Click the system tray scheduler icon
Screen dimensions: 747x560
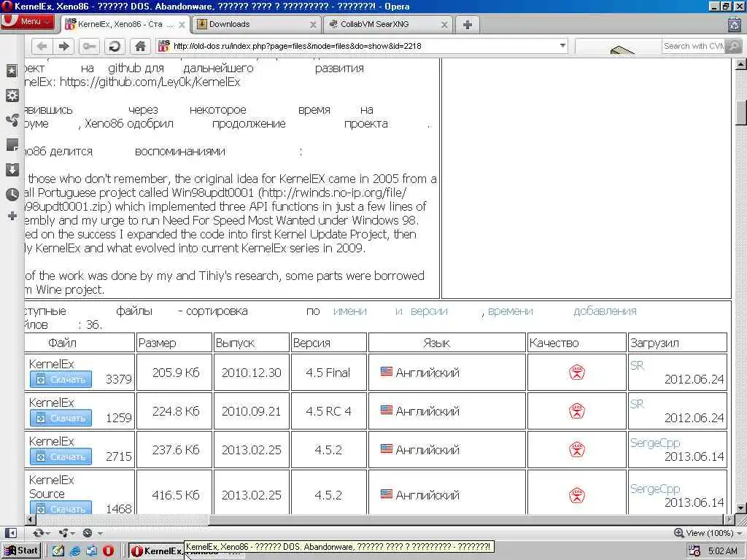(694, 551)
